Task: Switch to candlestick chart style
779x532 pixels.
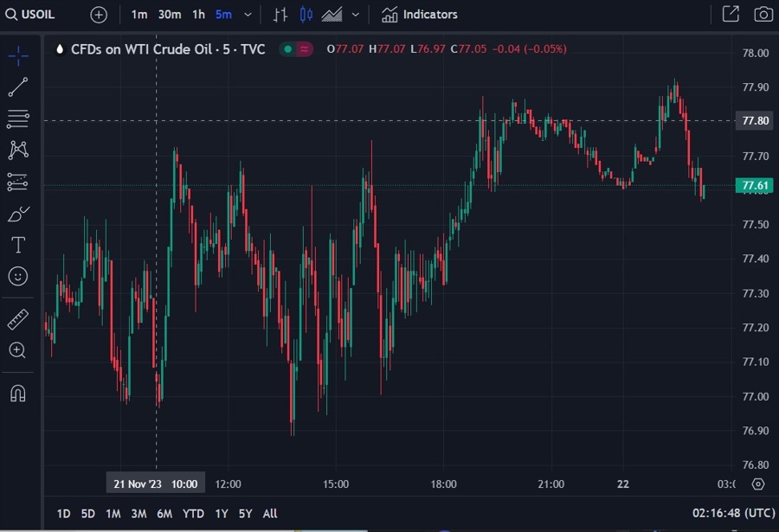Action: (306, 15)
